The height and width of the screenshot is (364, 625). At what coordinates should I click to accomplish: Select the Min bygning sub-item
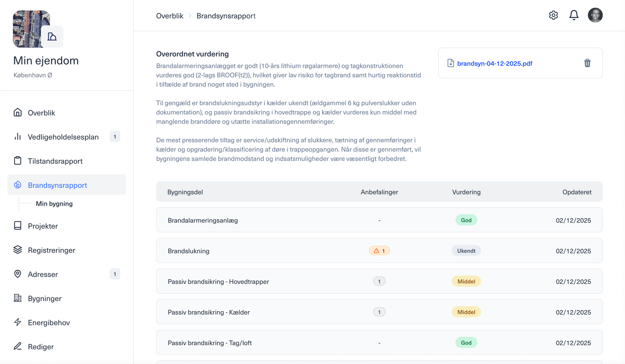click(x=54, y=204)
